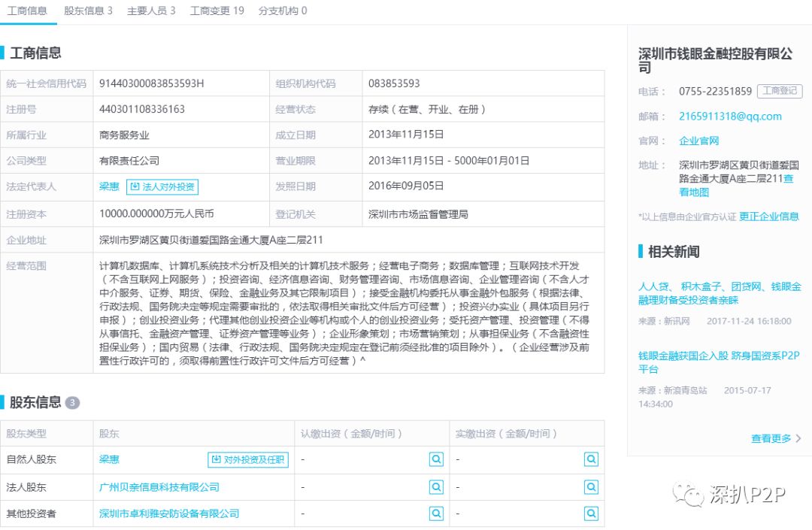Click the 法人对外投资 button
The width and height of the screenshot is (812, 530).
(162, 187)
